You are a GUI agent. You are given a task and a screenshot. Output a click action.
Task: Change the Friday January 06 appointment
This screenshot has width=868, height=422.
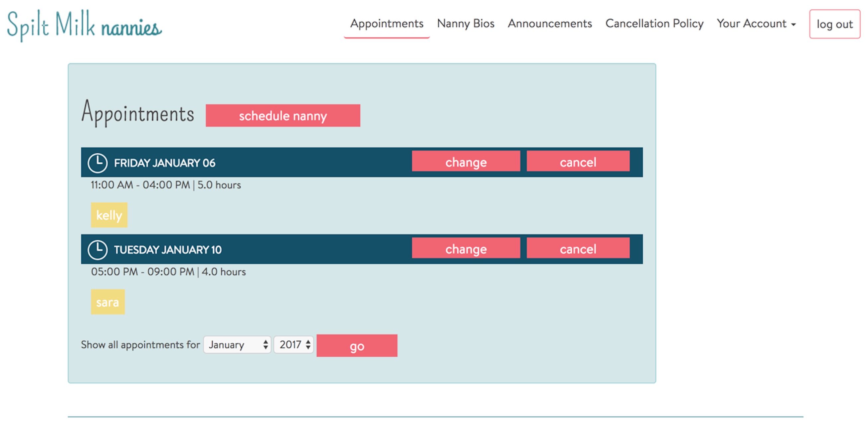[x=466, y=162]
